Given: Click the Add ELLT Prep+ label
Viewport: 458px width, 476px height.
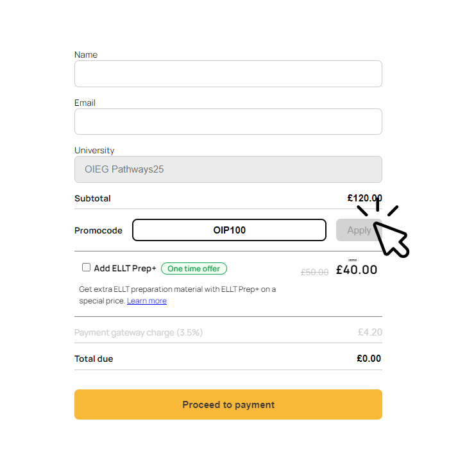Looking at the screenshot, I should pos(124,269).
